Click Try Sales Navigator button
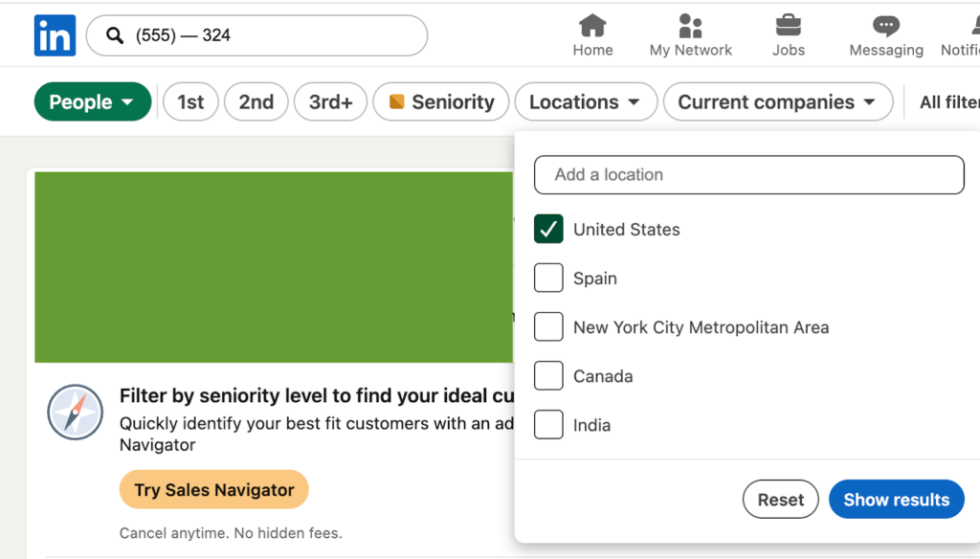 coord(214,490)
